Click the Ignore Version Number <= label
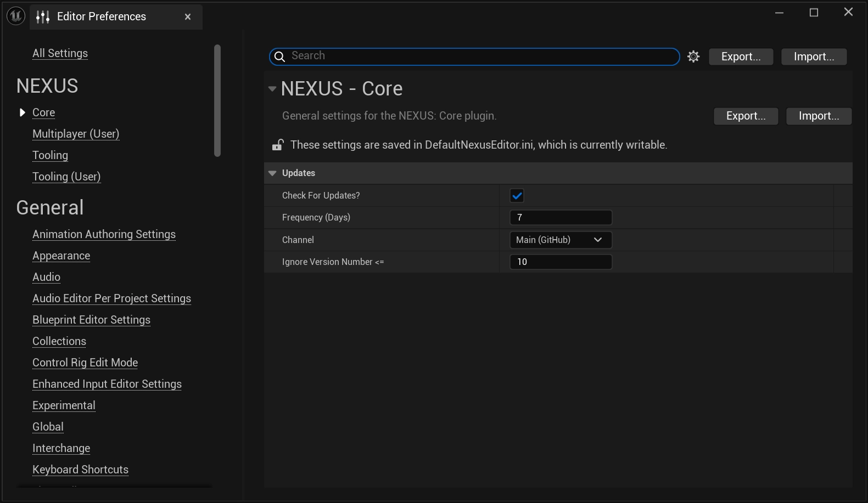The height and width of the screenshot is (503, 868). pyautogui.click(x=333, y=262)
